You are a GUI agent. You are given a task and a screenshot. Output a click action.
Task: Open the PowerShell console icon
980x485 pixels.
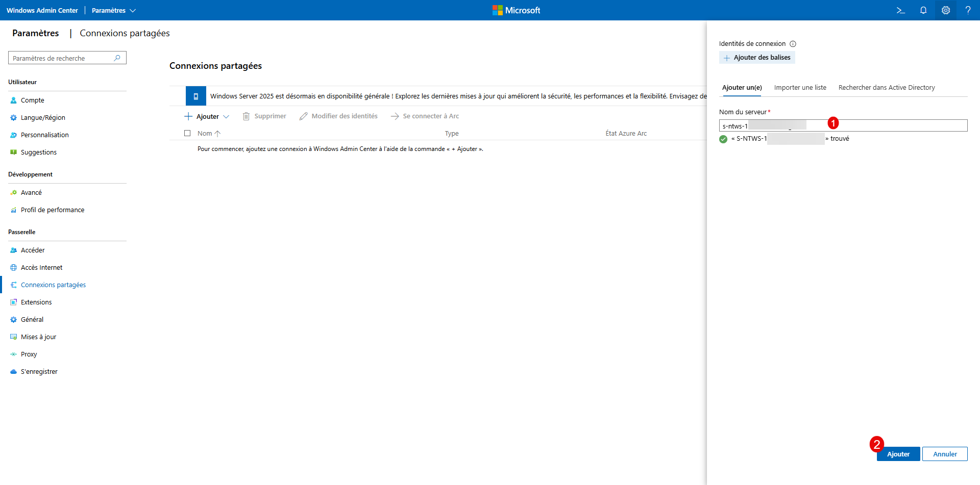tap(900, 10)
